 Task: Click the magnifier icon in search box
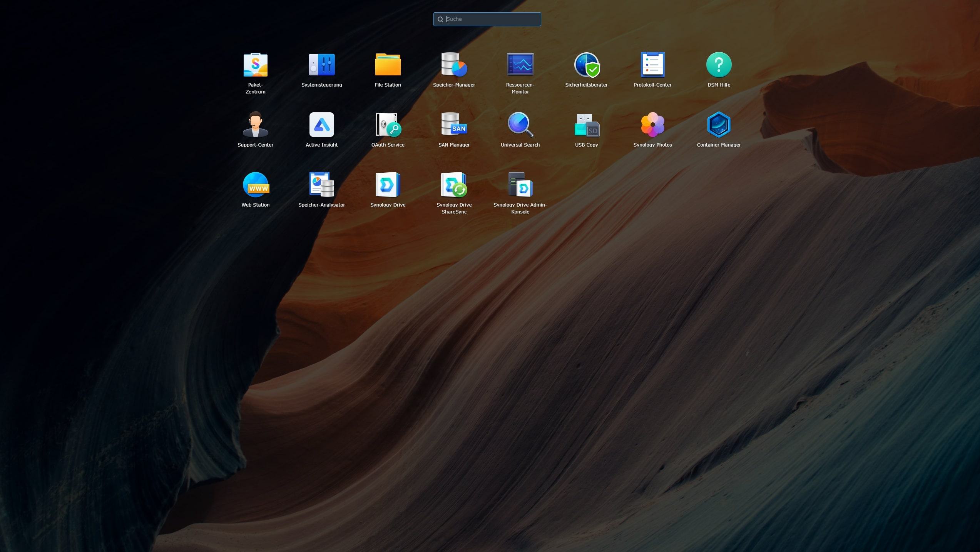pyautogui.click(x=440, y=19)
